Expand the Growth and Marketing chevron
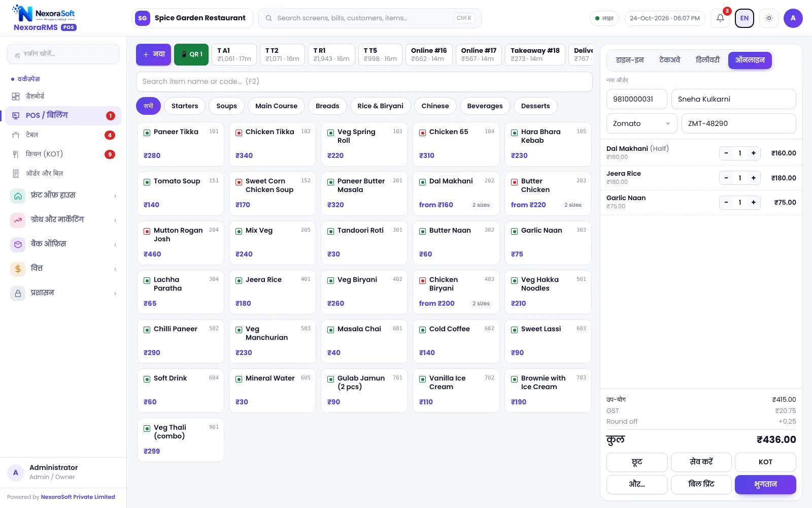 (x=115, y=220)
